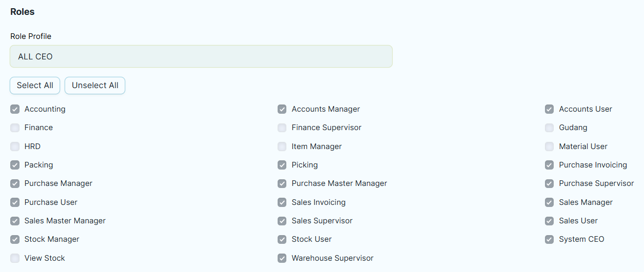Check the View Stock role

[15, 258]
